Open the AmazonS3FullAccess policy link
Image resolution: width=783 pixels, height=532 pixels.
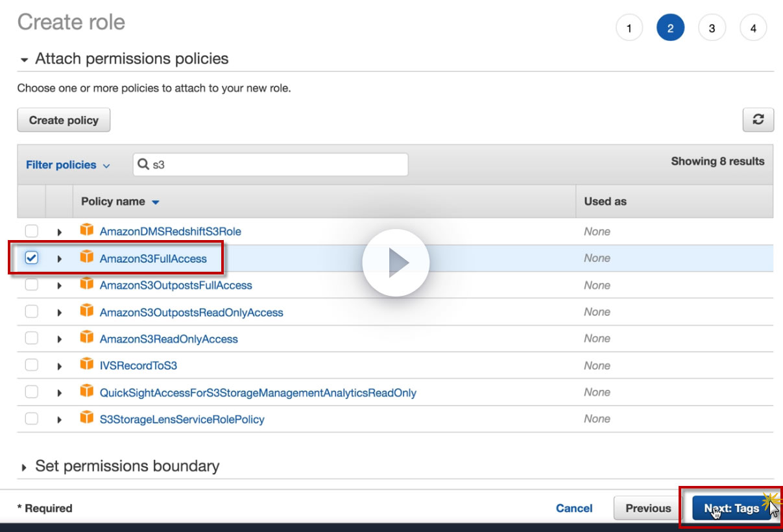point(153,258)
